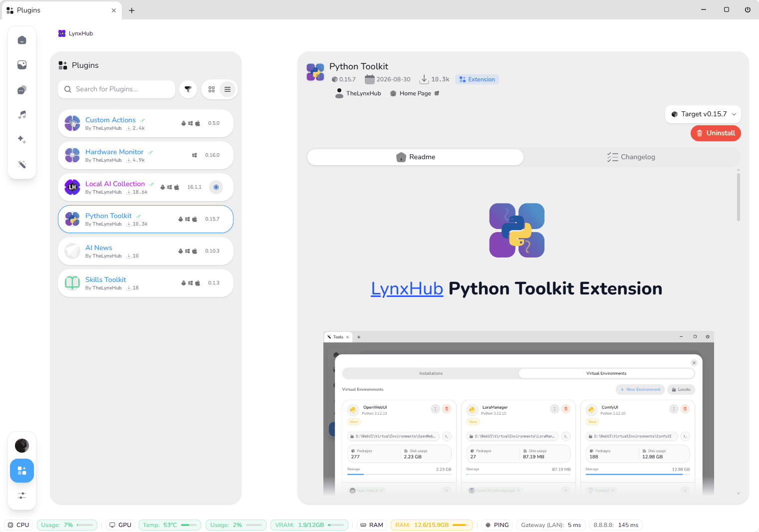Image resolution: width=759 pixels, height=532 pixels.
Task: Click the TheLynxHub developer name
Action: click(363, 93)
